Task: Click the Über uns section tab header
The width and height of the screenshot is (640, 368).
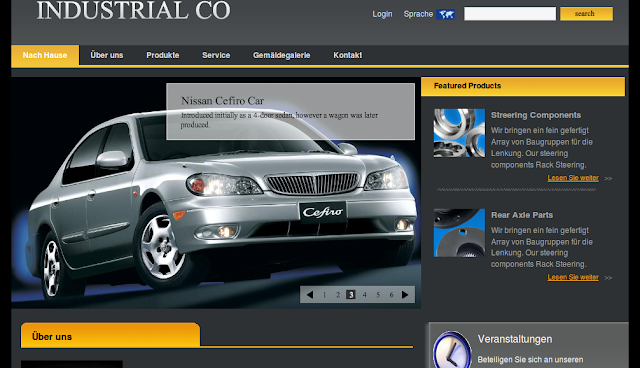Action: click(111, 336)
